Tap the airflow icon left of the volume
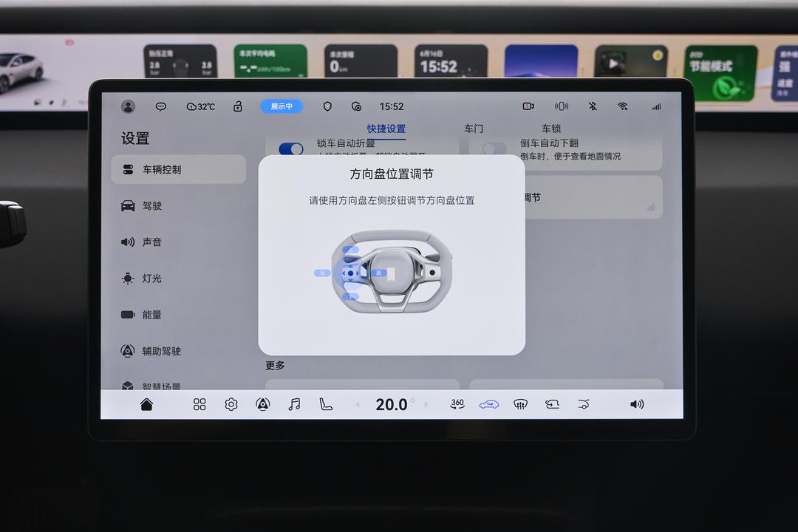This screenshot has width=798, height=532. click(584, 404)
